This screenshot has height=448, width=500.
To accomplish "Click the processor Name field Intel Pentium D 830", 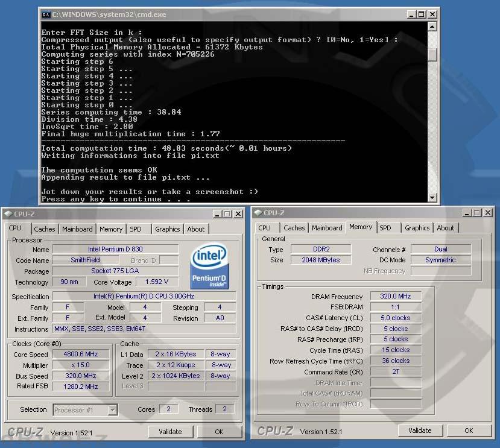I will pos(115,249).
